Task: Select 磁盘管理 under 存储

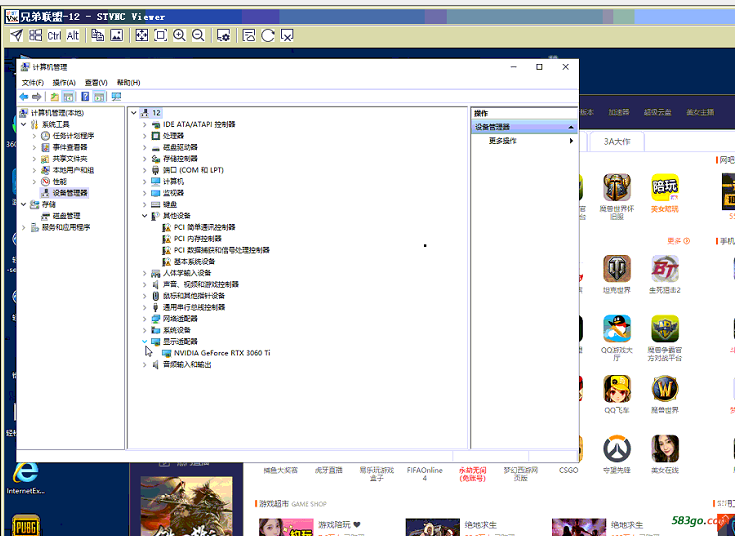Action: click(x=66, y=216)
